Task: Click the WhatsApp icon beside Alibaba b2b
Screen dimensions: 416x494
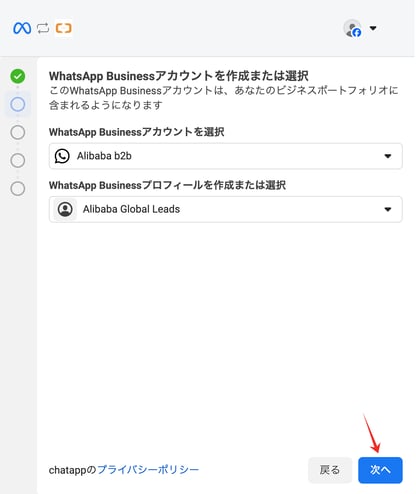Action: (x=62, y=156)
